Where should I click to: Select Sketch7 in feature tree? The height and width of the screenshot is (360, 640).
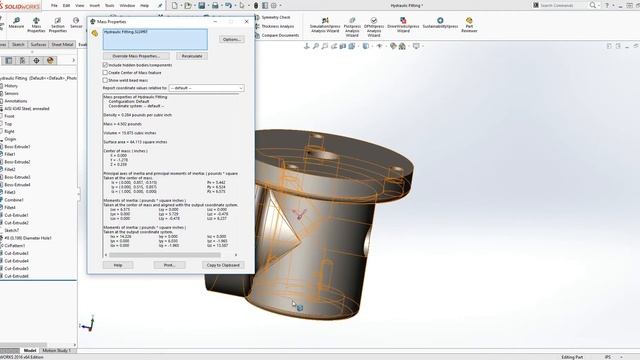(12, 230)
